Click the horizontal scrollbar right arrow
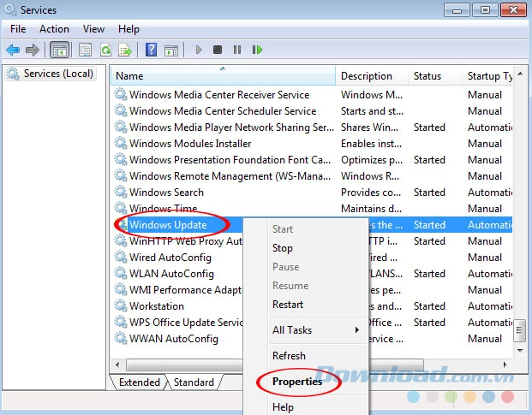Screen dimensions: 532x415 pos(505,365)
